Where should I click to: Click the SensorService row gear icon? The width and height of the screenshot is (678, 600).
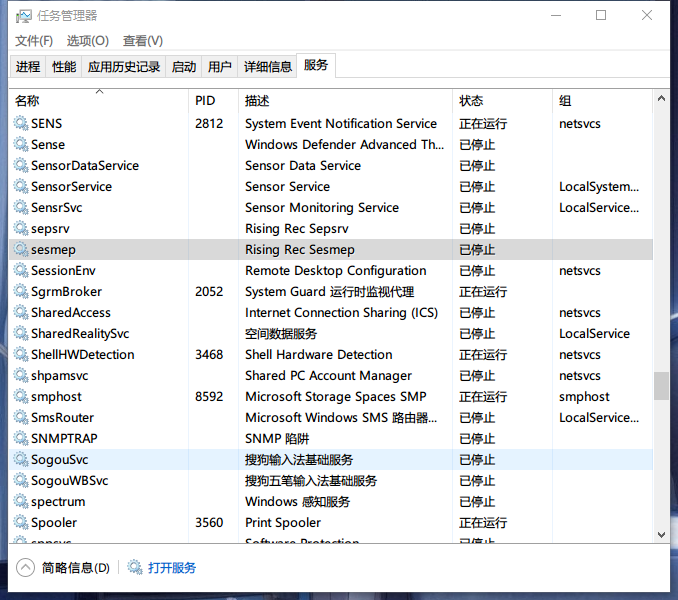(x=21, y=186)
